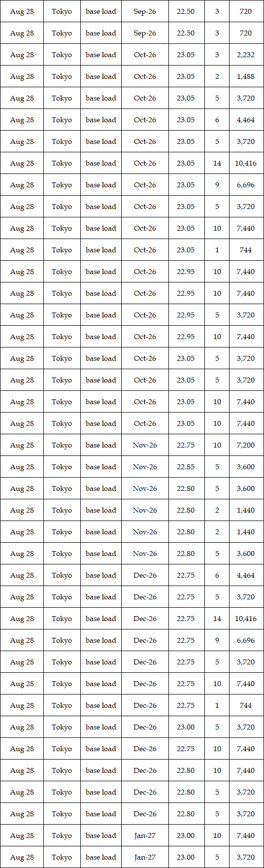Click 744 volume in the Oct-26 row
The height and width of the screenshot is (868, 264).
coord(246,250)
